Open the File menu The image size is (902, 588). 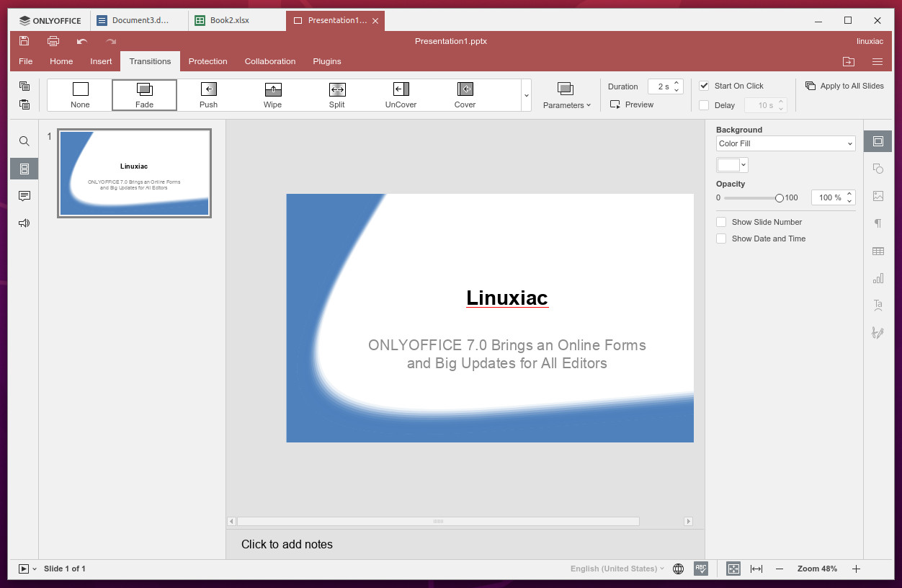pos(26,61)
